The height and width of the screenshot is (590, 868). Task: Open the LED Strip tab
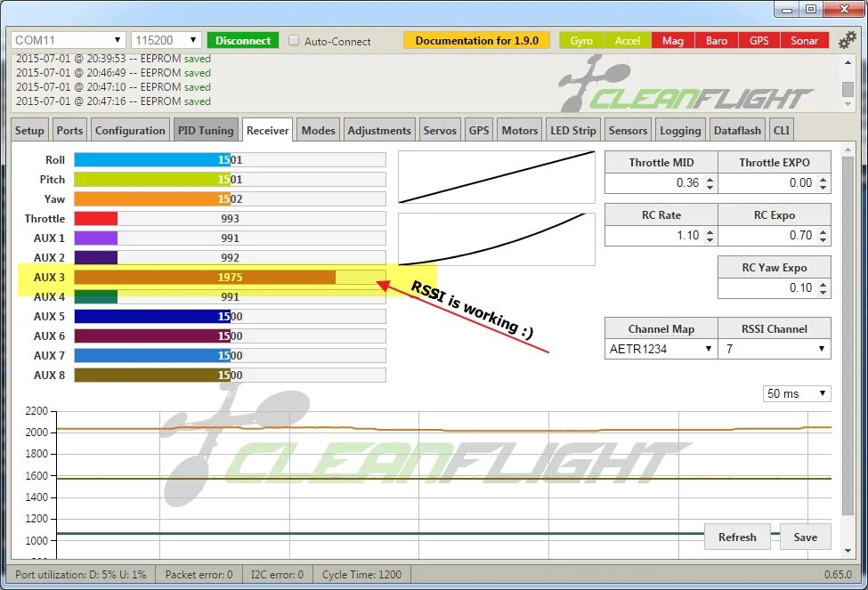coord(573,131)
